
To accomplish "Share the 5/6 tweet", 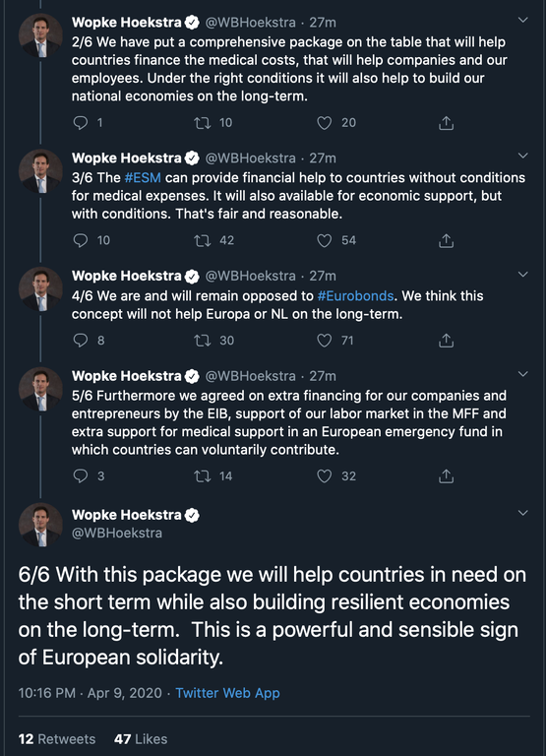I will (447, 476).
